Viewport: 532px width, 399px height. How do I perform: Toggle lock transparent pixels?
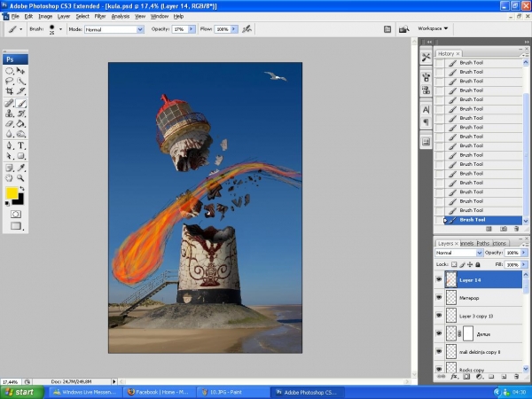pos(454,264)
